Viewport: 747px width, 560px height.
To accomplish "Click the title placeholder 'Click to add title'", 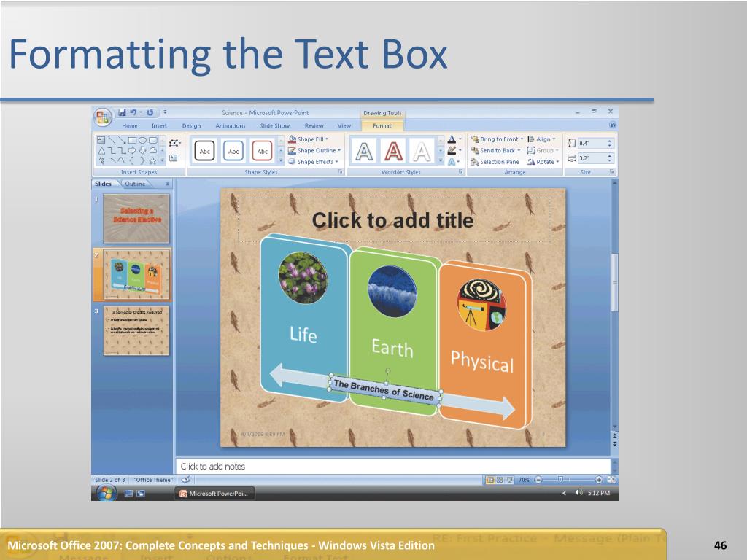I will [x=393, y=220].
